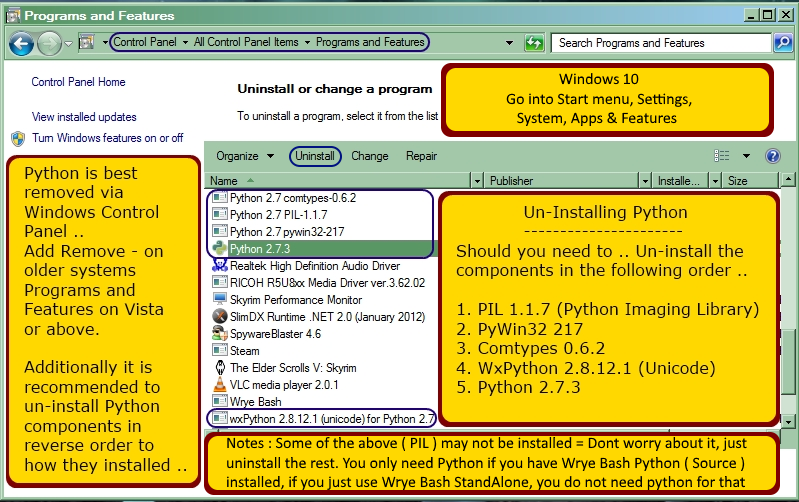This screenshot has height=502, width=799.
Task: Go back using the Back arrow
Action: point(22,43)
